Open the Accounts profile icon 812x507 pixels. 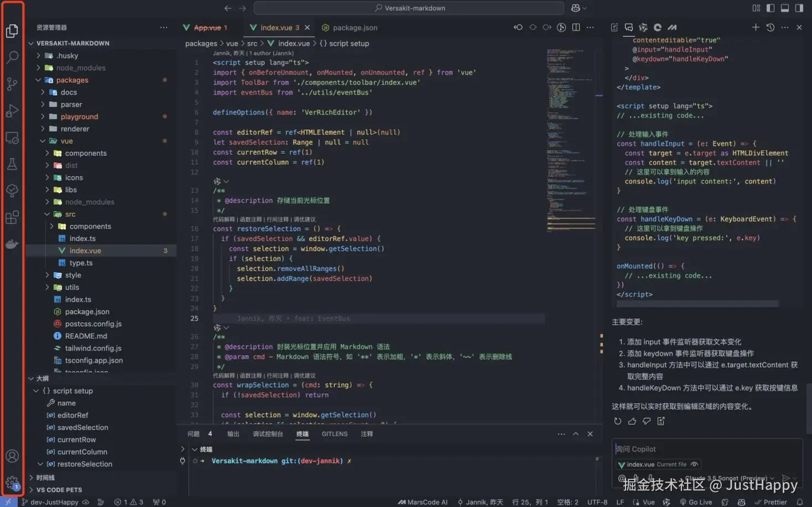click(x=12, y=456)
